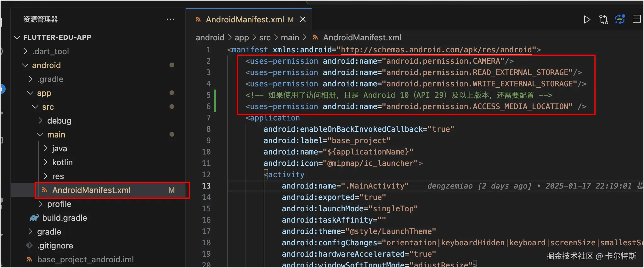Expand the .dart_tool folder
Screen dimensions: 644x268
click(x=25, y=51)
